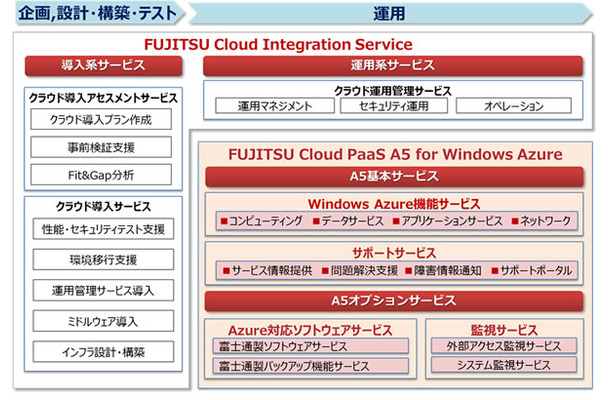Click the サービス情報提供 item

(268, 270)
